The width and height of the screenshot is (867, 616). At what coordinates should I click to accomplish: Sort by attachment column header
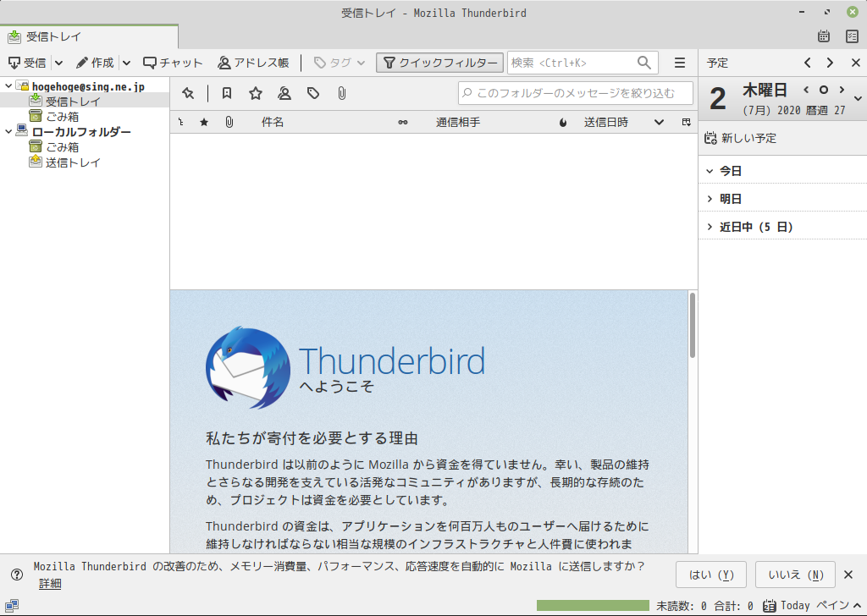[x=229, y=122]
